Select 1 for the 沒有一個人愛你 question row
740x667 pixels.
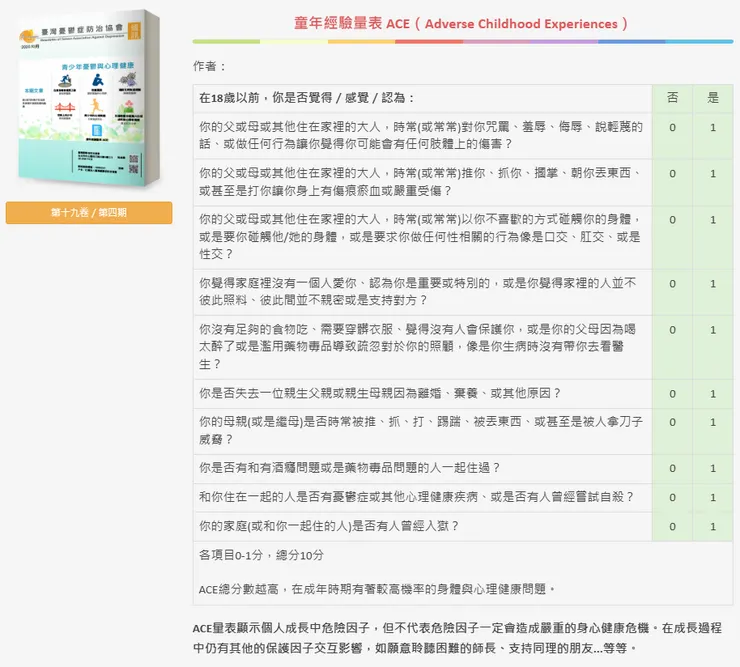tap(713, 284)
